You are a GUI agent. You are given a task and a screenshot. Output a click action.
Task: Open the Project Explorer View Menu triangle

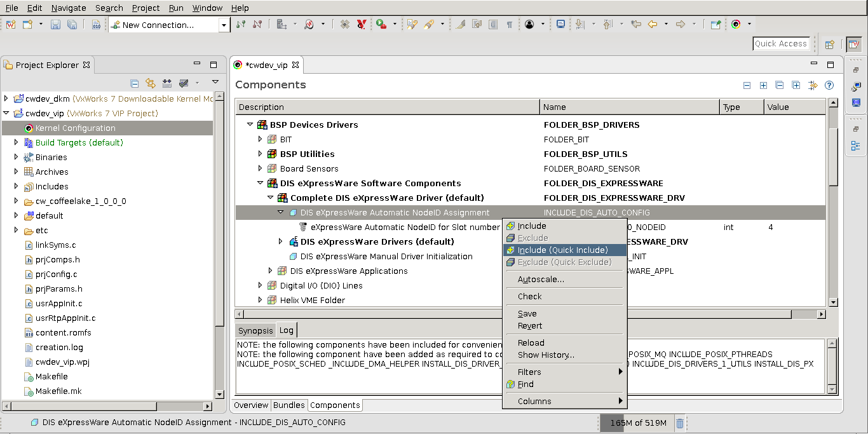(x=215, y=83)
